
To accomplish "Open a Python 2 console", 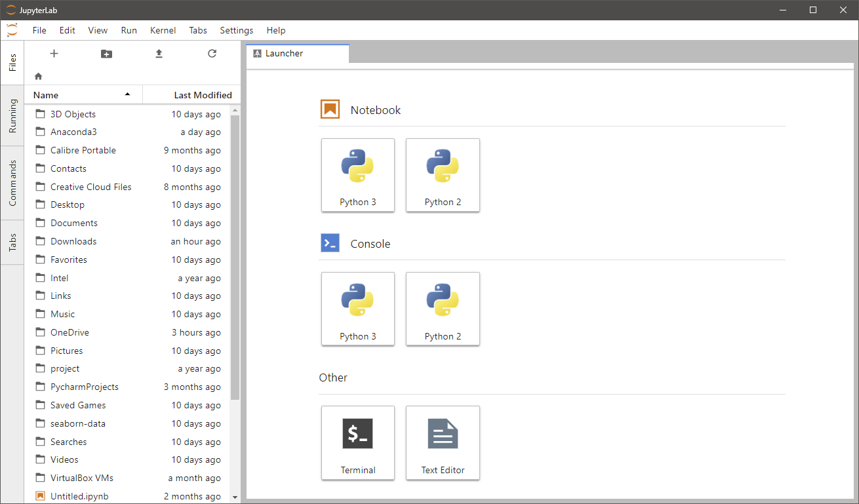I will pos(443,309).
